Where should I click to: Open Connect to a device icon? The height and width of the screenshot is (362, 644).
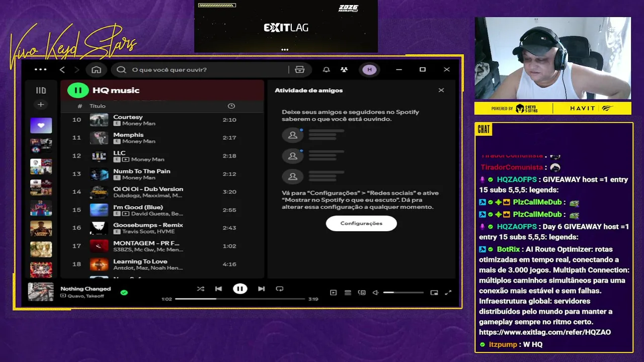click(362, 293)
